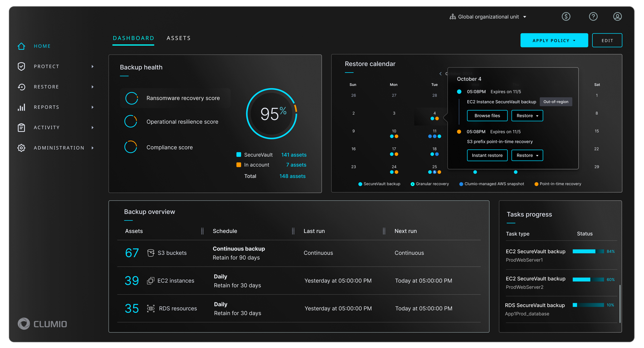Click the Instant restore button
Image resolution: width=644 pixels, height=348 pixels.
point(487,155)
